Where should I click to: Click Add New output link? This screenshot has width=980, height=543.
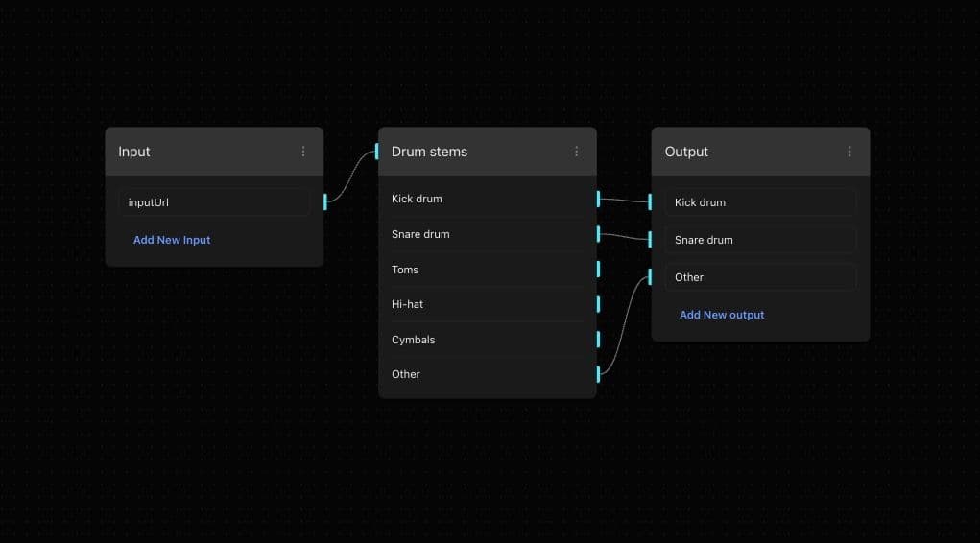[x=722, y=315]
